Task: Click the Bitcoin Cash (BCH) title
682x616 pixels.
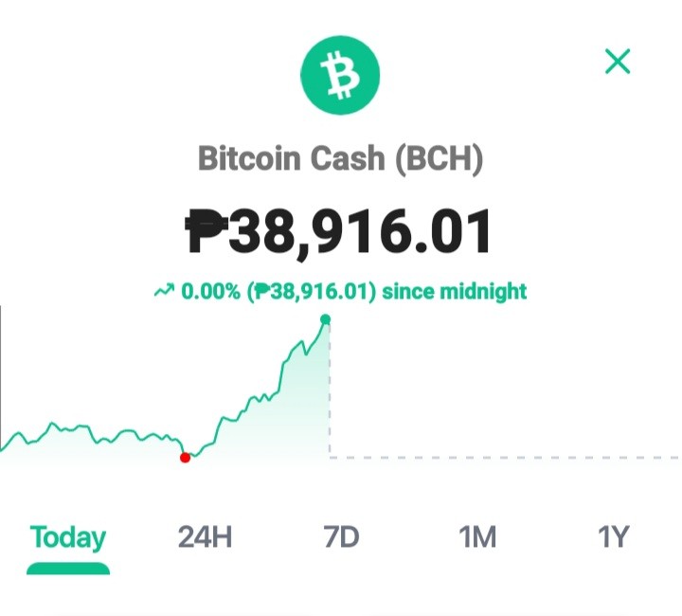Action: click(341, 158)
